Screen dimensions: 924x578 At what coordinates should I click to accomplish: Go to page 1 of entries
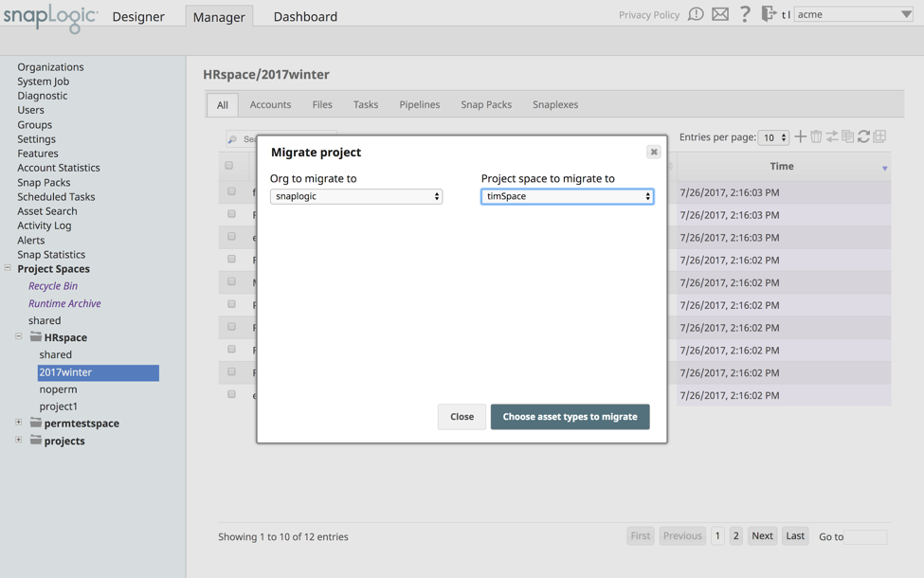point(717,535)
